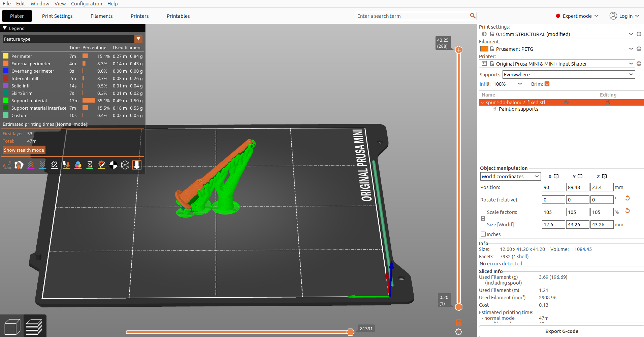644x337 pixels.
Task: Open the Print settings preset dropdown
Action: click(557, 34)
